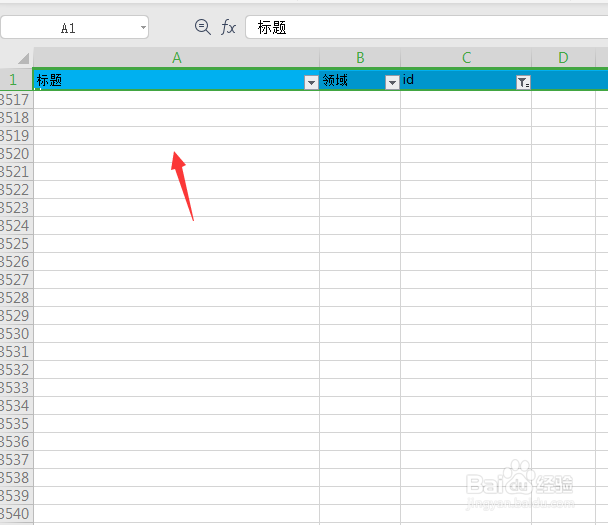Select column C header
608x525 pixels.
pyautogui.click(x=466, y=58)
